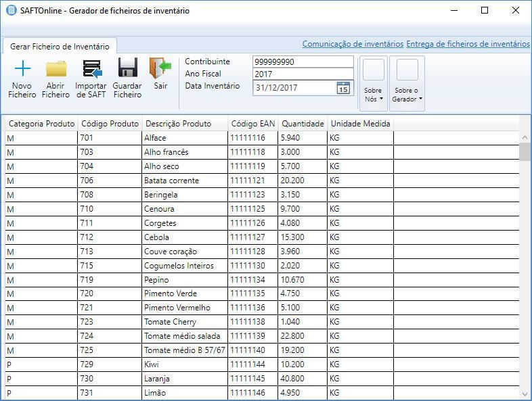This screenshot has width=532, height=401.
Task: Click the Novo Ficheiro plus icon
Action: tap(23, 69)
